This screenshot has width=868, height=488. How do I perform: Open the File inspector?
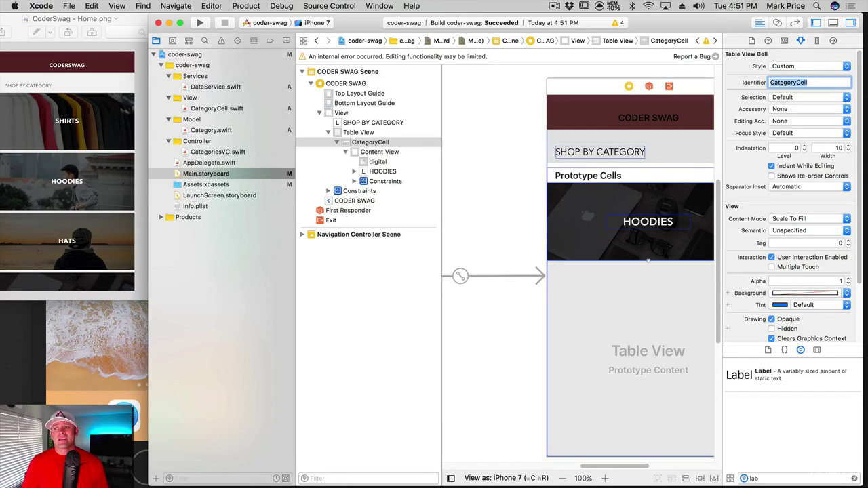tap(751, 41)
